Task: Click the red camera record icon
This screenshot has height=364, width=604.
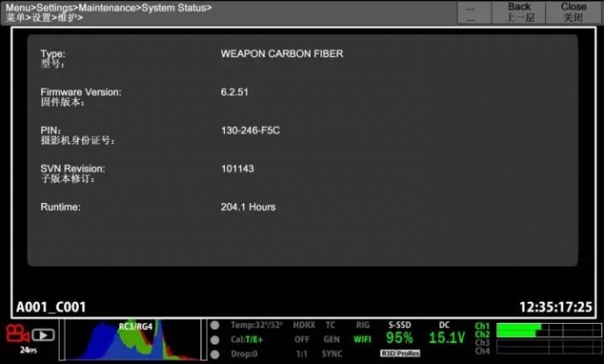Action: [16, 334]
